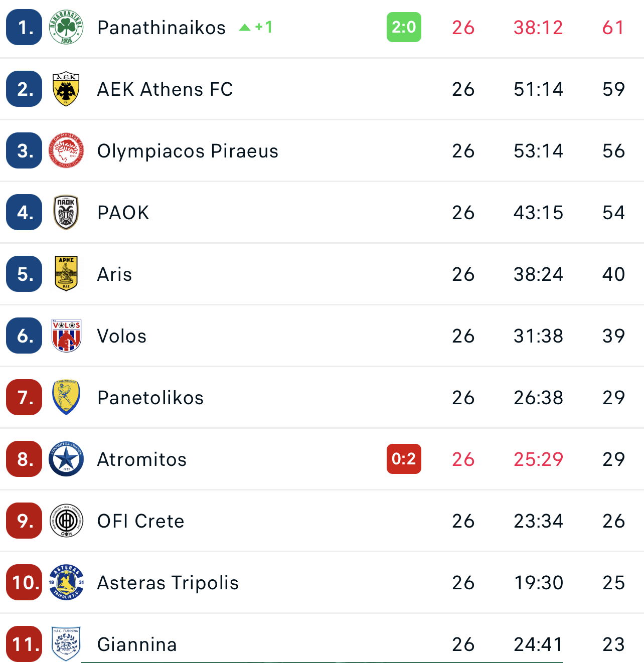Click the Aris club badge
This screenshot has height=663, width=644.
(x=66, y=274)
